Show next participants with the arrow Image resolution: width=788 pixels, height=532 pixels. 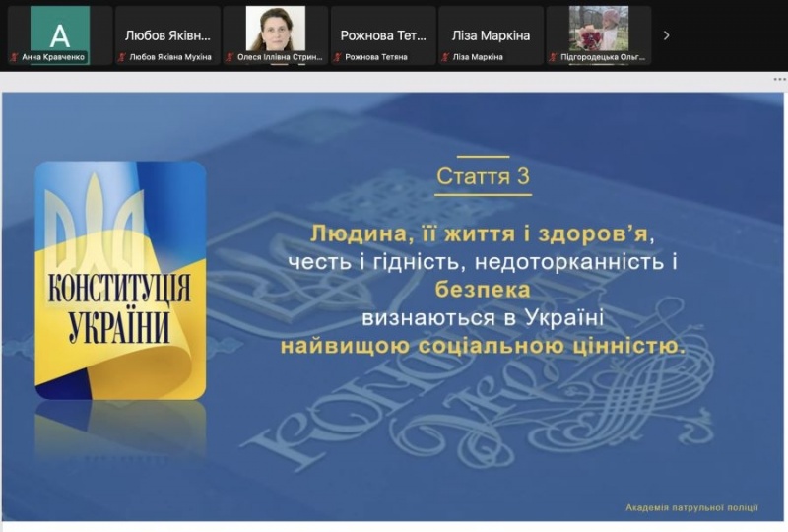pyautogui.click(x=667, y=35)
